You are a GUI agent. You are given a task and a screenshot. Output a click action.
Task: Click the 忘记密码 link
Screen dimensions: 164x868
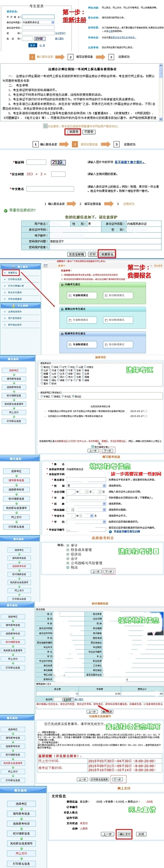coord(60,33)
